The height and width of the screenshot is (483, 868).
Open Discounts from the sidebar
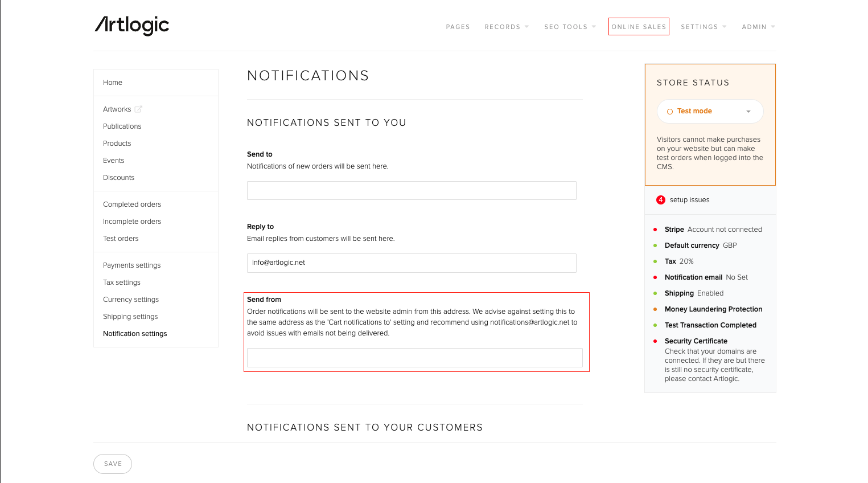tap(118, 178)
